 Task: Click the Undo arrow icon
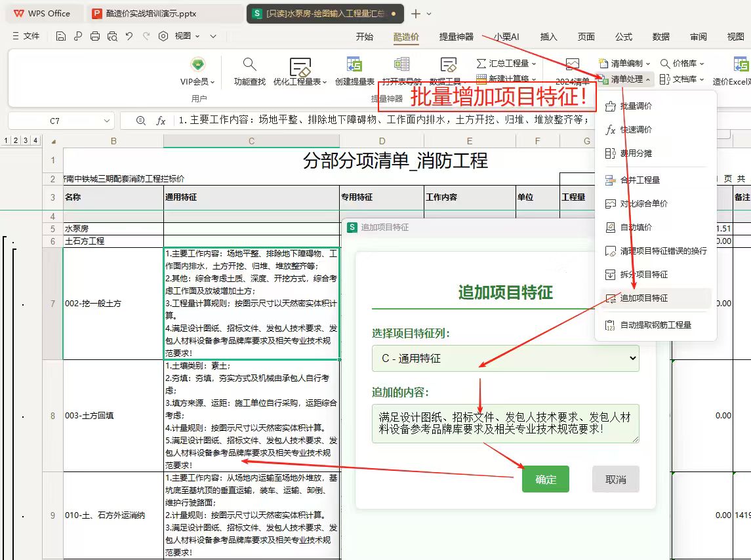[129, 37]
